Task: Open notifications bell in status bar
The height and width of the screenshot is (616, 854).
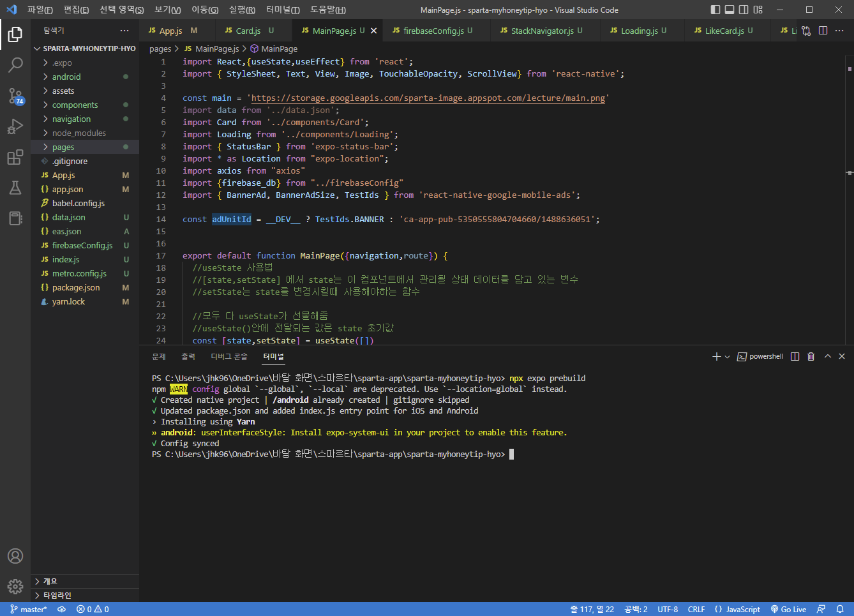Action: click(840, 609)
